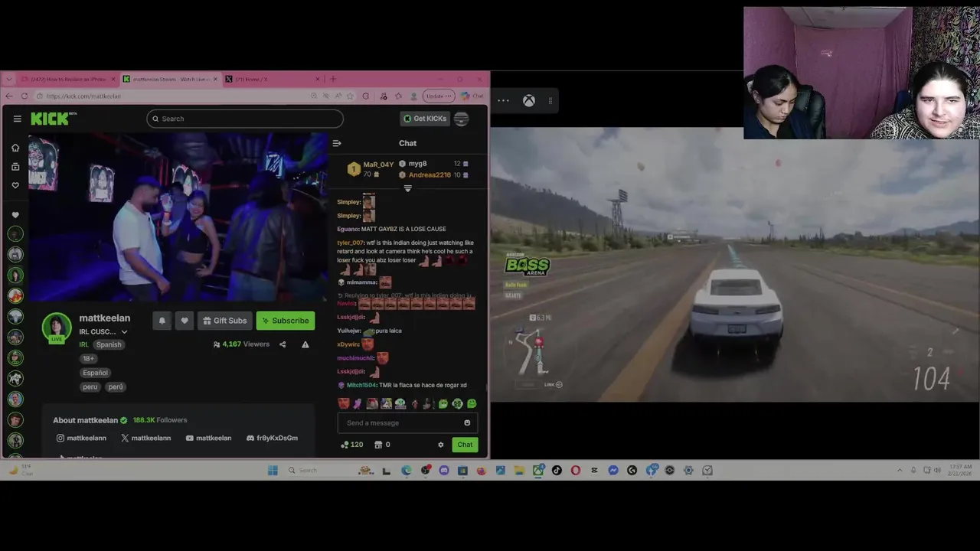Open chat settings gear icon
980x551 pixels.
440,445
